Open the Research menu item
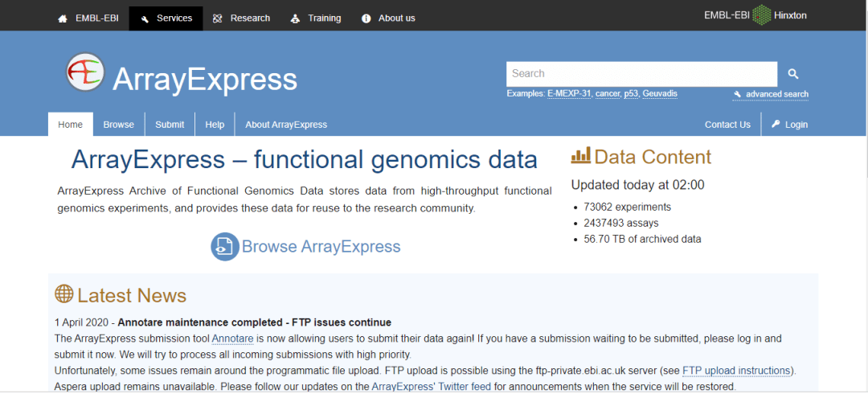Screen dimensions: 868x394 (241, 18)
